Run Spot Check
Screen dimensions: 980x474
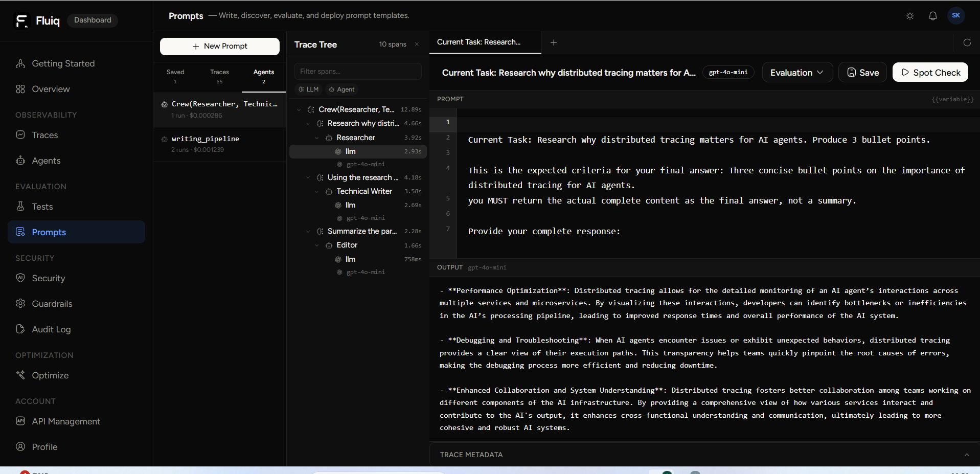coord(930,73)
